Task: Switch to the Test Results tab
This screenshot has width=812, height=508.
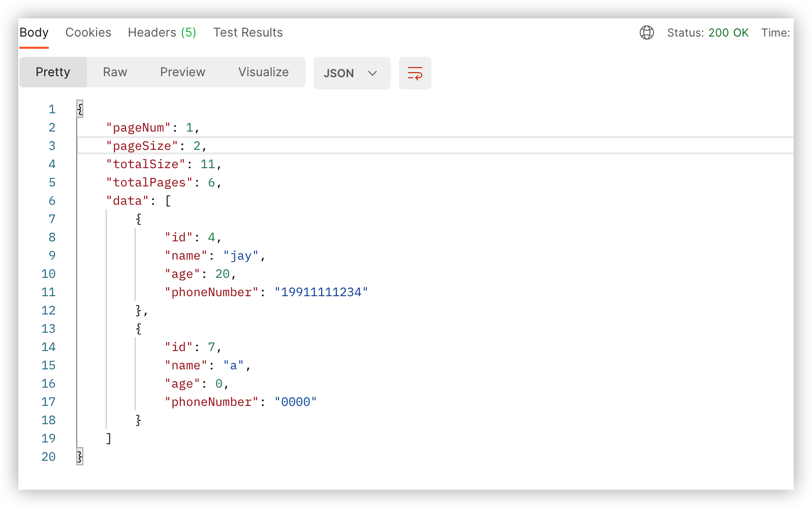Action: [248, 33]
